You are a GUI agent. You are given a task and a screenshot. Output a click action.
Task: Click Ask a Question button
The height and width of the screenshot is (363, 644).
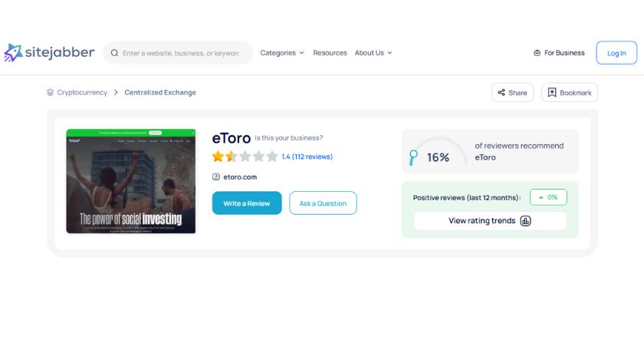pos(323,203)
